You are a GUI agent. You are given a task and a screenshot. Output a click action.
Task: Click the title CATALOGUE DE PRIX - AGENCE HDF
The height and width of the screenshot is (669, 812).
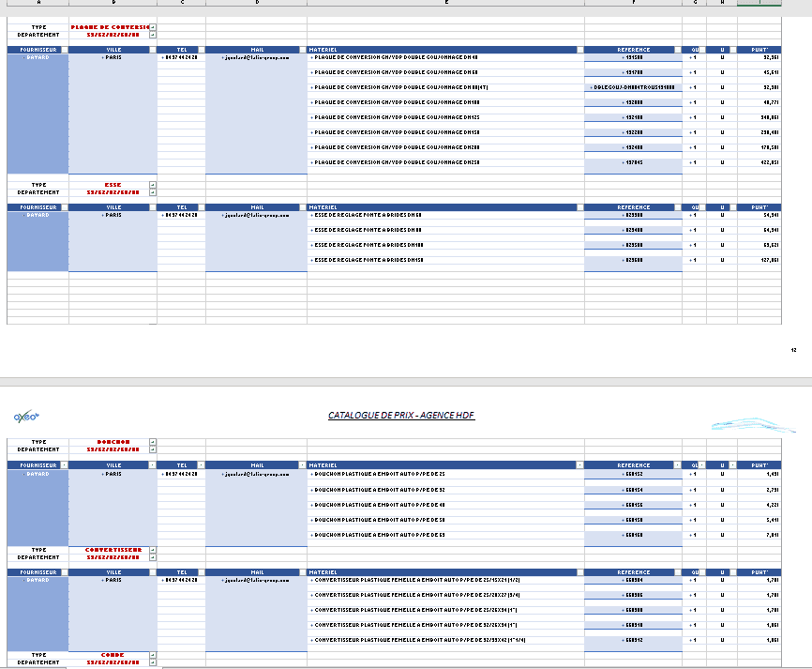pyautogui.click(x=401, y=415)
